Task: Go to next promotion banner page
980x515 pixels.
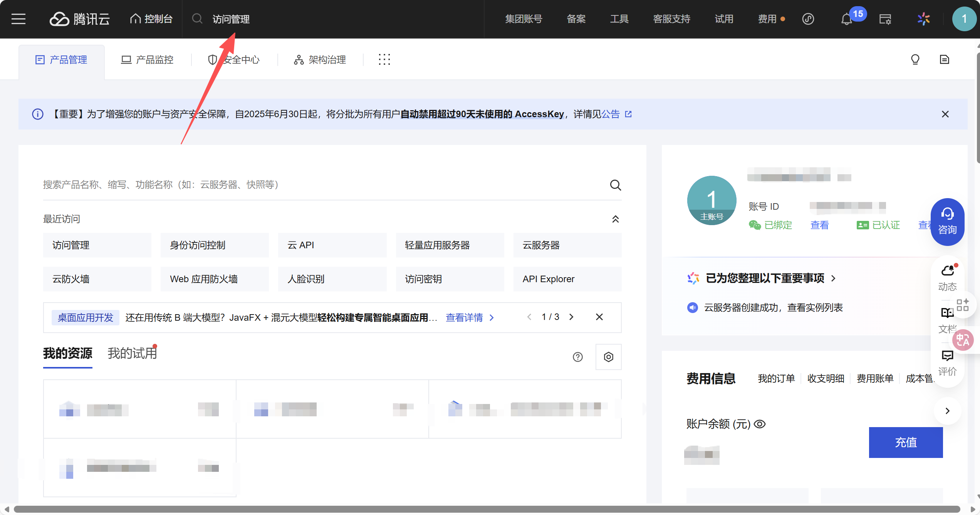Action: coord(571,317)
